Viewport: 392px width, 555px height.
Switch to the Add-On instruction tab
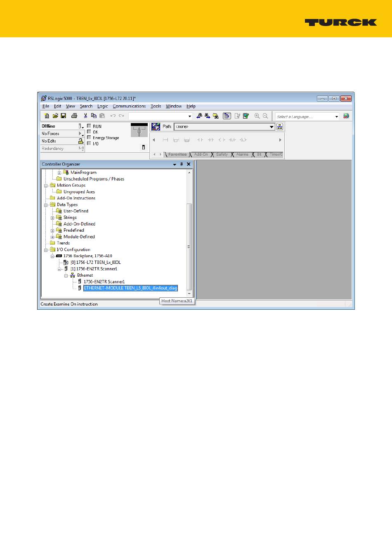[x=201, y=154]
